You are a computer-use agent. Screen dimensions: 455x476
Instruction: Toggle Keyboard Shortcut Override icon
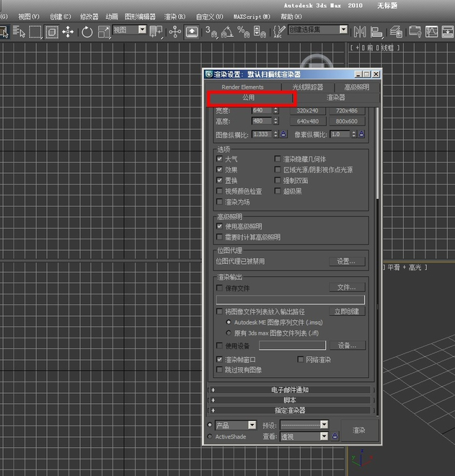(192, 32)
